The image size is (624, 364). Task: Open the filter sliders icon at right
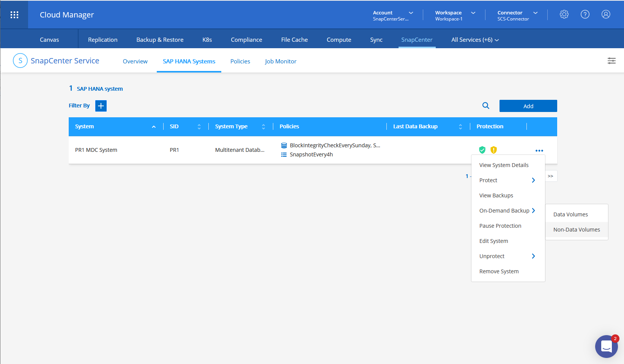pyautogui.click(x=611, y=61)
